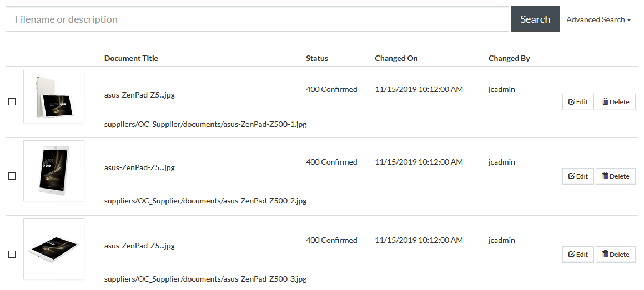Sort by Changed On column header
This screenshot has height=290, width=644.
click(396, 58)
